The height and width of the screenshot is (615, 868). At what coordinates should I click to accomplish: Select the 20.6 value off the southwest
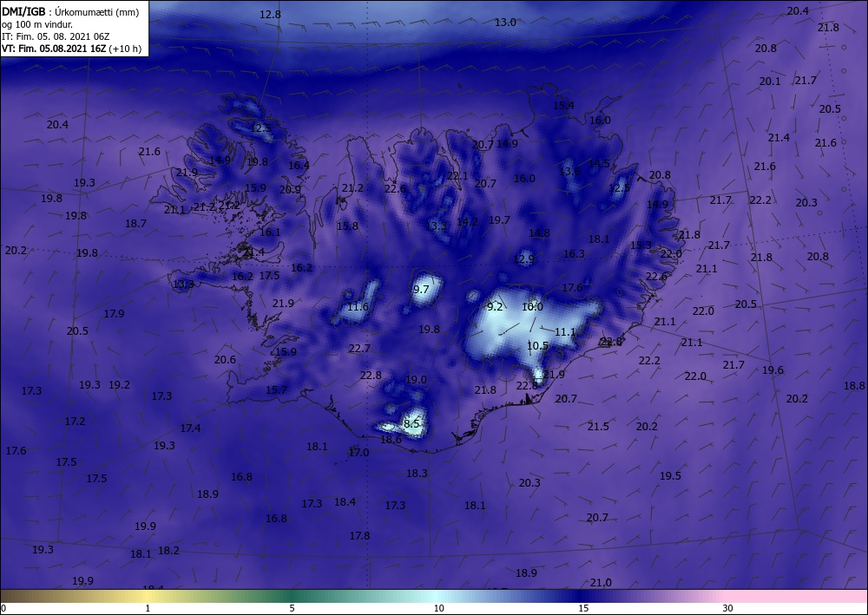pos(226,359)
